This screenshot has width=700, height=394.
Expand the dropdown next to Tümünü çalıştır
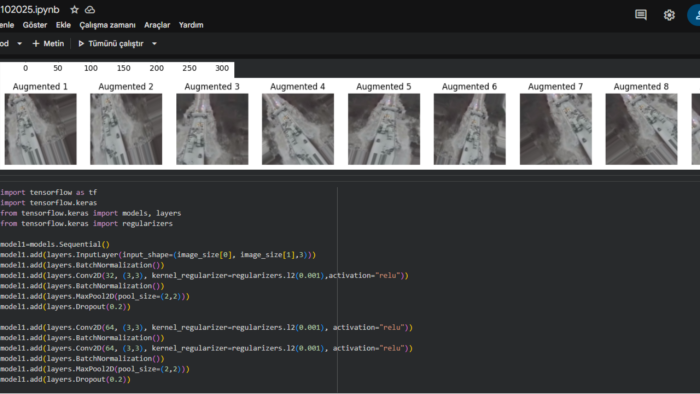pyautogui.click(x=154, y=44)
